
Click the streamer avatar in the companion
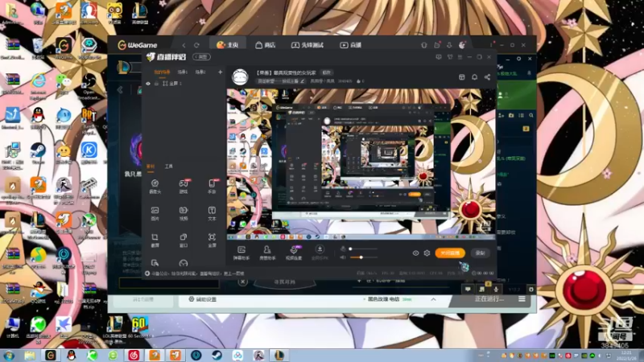pos(240,76)
